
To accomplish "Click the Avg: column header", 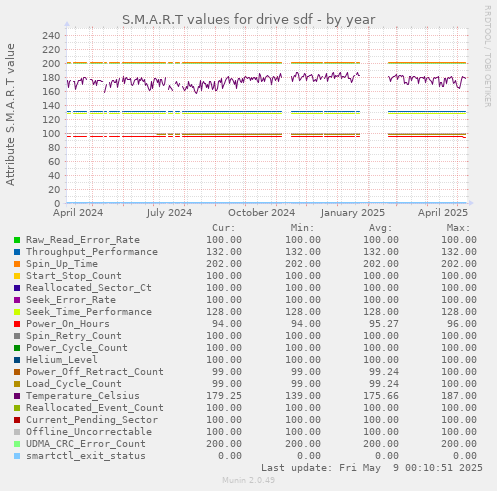I will [x=381, y=228].
